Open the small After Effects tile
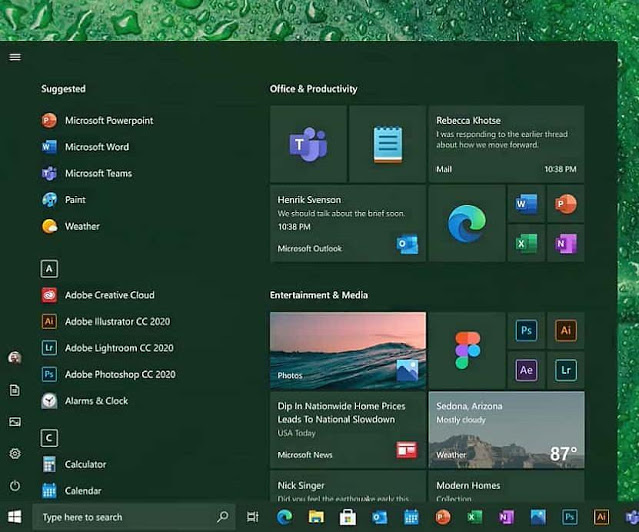The image size is (639, 532). click(527, 370)
